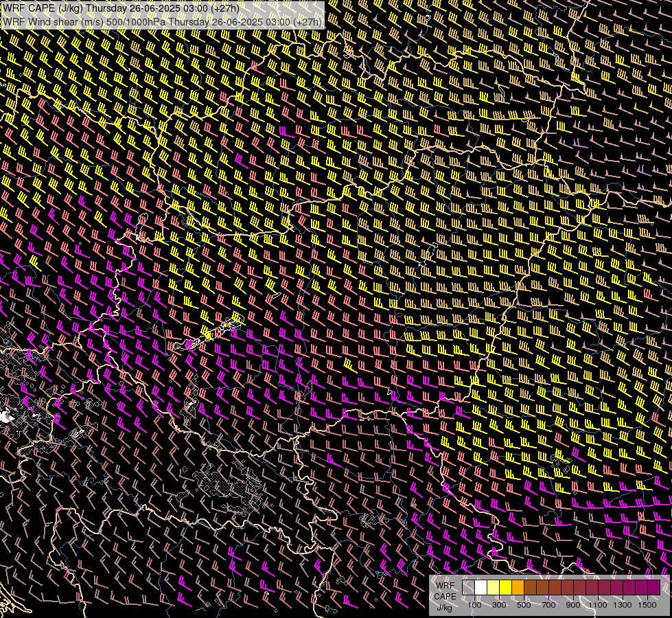672x618 pixels.
Task: Click the 700 legend value
Action: click(548, 605)
